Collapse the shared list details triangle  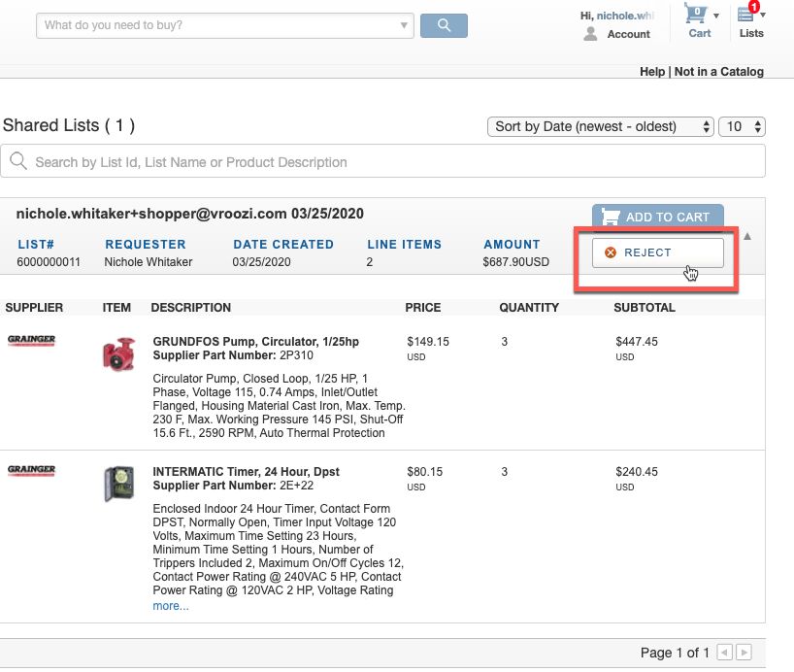[x=747, y=236]
